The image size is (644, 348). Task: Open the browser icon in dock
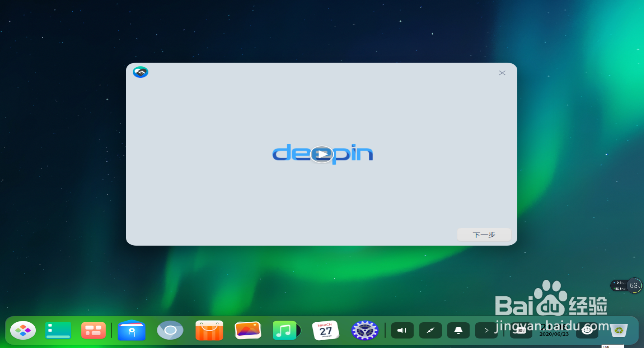[x=170, y=330]
